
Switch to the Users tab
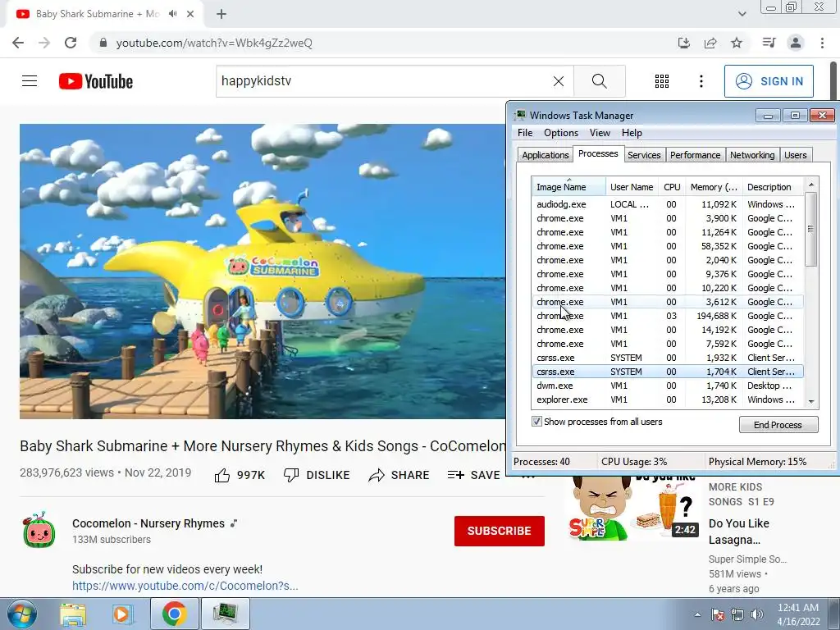click(795, 155)
